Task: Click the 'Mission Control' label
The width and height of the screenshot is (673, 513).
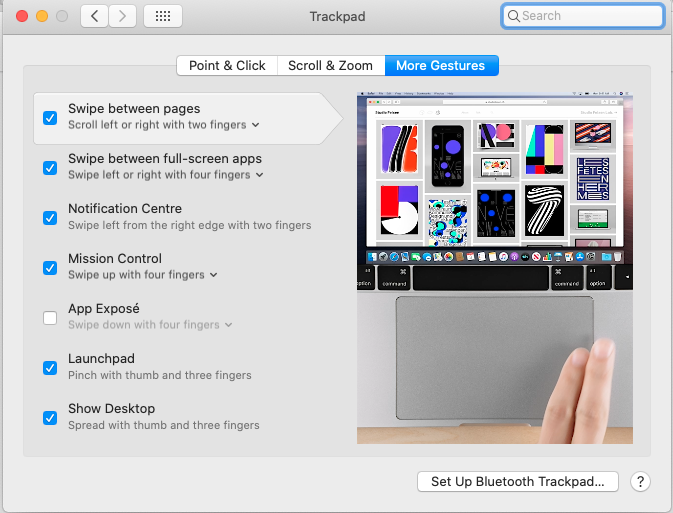Action: [x=115, y=259]
